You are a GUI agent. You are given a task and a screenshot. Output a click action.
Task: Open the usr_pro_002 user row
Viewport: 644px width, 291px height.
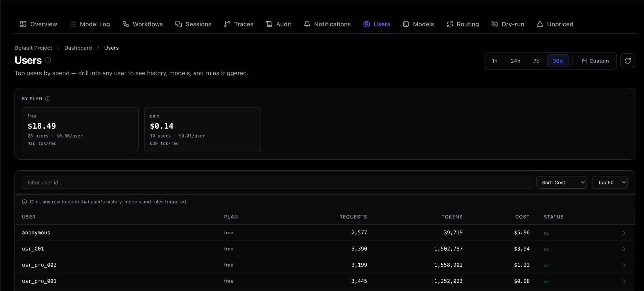tap(325, 265)
